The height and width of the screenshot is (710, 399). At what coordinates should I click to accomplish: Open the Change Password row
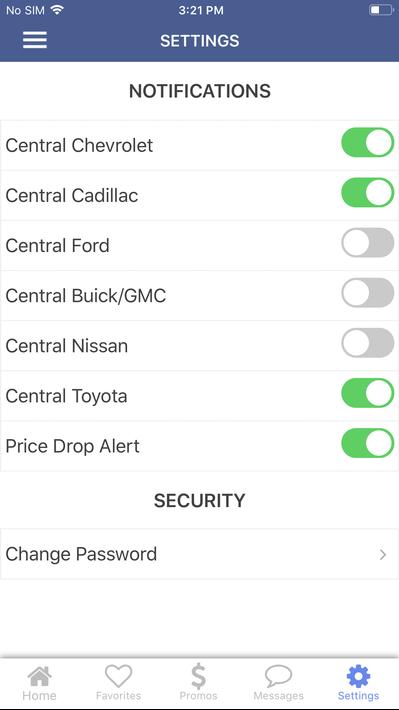[199, 554]
